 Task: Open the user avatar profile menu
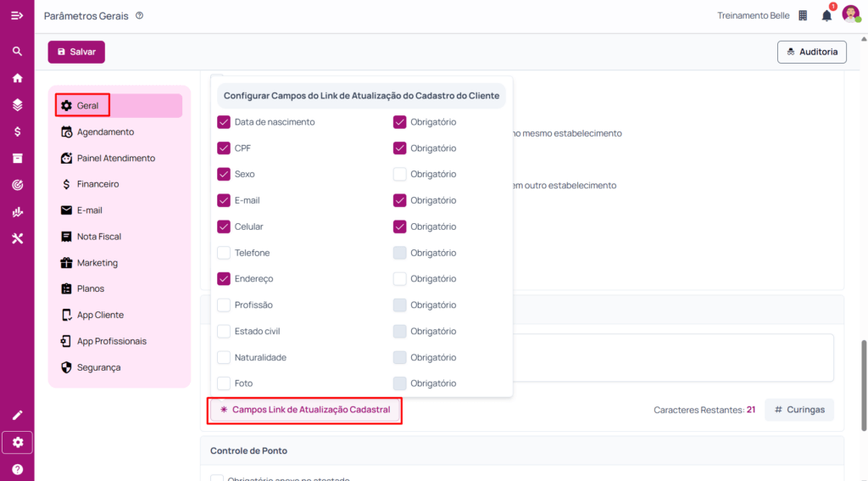coord(850,14)
